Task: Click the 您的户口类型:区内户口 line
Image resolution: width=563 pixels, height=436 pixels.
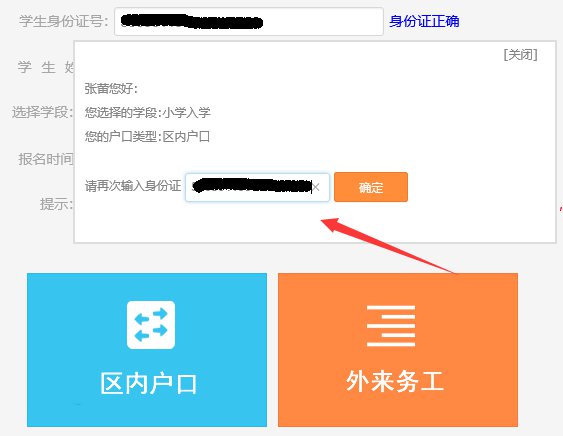Action: pos(147,137)
